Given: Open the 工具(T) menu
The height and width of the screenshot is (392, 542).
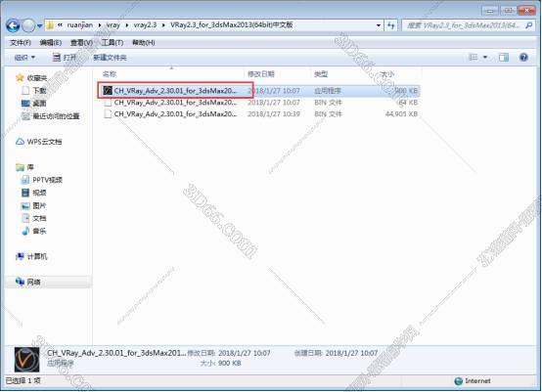Looking at the screenshot, I should coord(112,42).
